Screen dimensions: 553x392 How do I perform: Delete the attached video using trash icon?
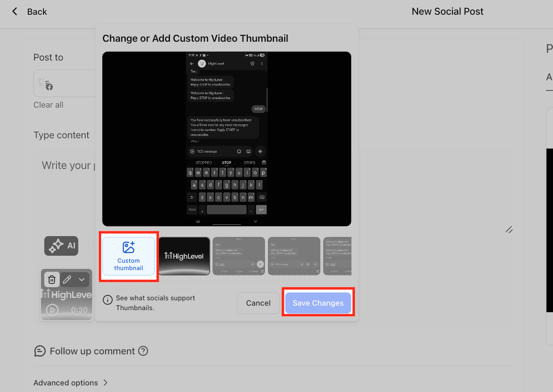(51, 279)
